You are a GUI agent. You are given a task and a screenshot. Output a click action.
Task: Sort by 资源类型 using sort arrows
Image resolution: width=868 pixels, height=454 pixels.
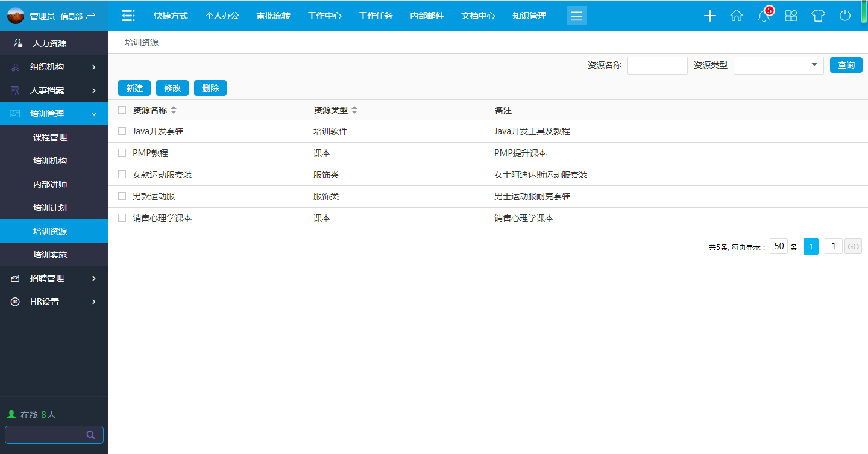[x=354, y=110]
